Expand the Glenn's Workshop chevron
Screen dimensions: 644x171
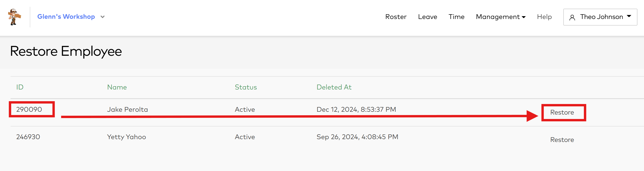102,17
